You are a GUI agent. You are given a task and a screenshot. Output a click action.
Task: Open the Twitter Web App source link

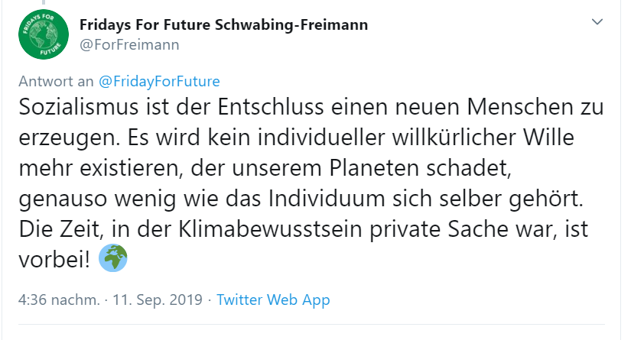[273, 300]
